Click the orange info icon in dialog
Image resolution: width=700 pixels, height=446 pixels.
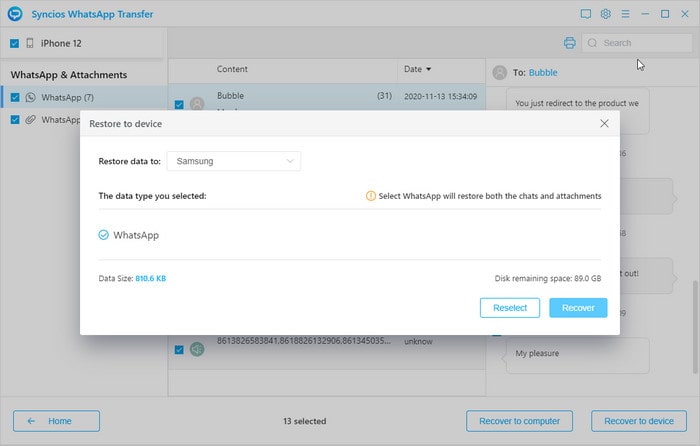(371, 196)
